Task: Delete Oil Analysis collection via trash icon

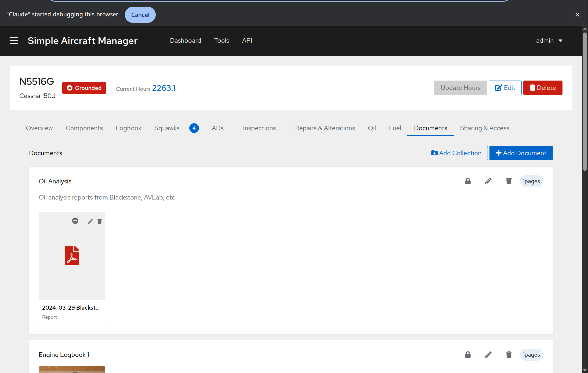Action: pos(509,181)
